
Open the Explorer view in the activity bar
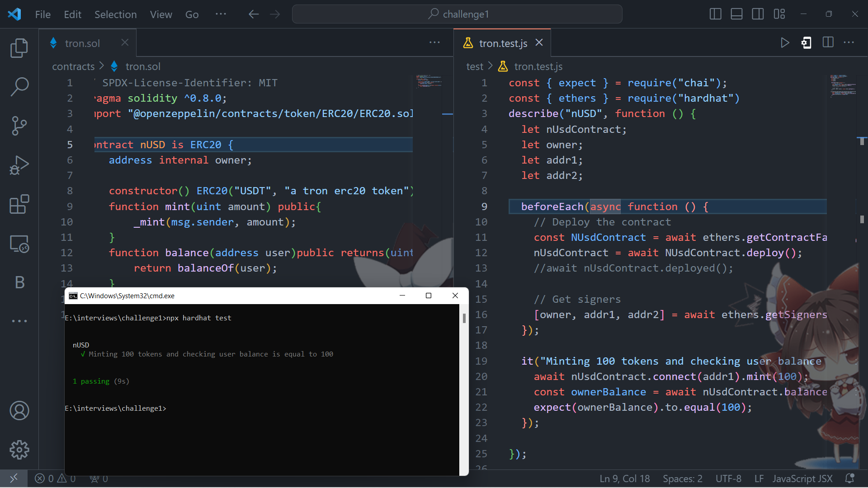[x=19, y=48]
